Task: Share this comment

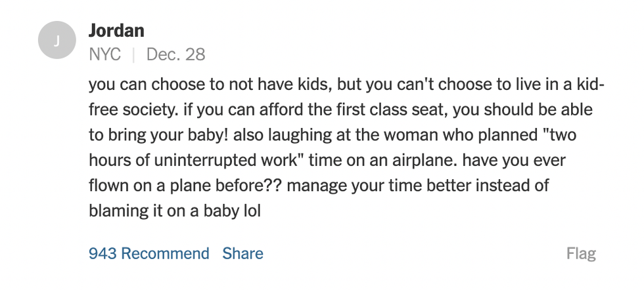Action: click(242, 253)
